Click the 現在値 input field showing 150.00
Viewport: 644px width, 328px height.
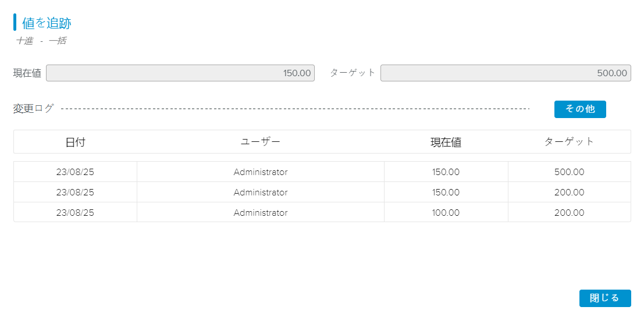point(180,73)
